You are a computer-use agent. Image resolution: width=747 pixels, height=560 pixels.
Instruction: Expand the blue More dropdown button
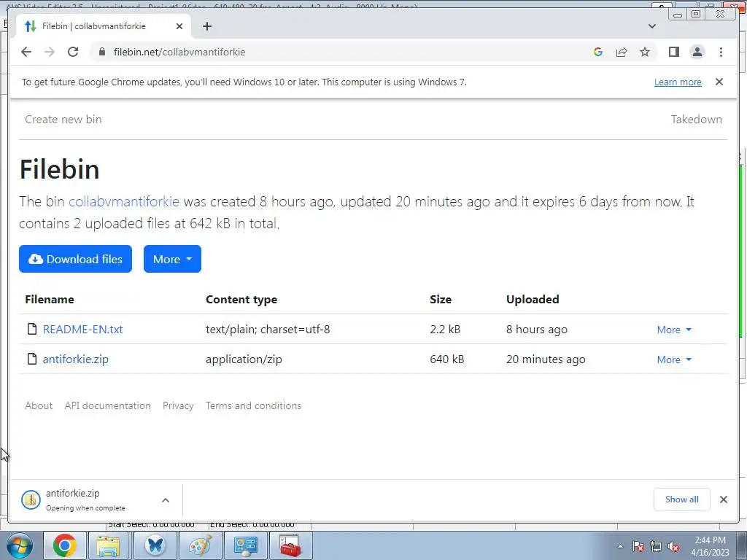[x=172, y=259]
